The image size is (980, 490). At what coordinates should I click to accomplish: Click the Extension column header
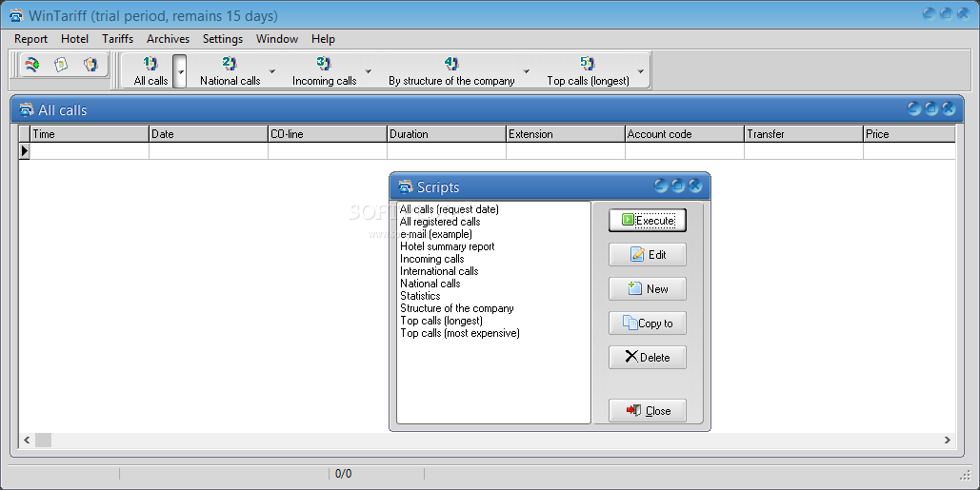point(566,134)
